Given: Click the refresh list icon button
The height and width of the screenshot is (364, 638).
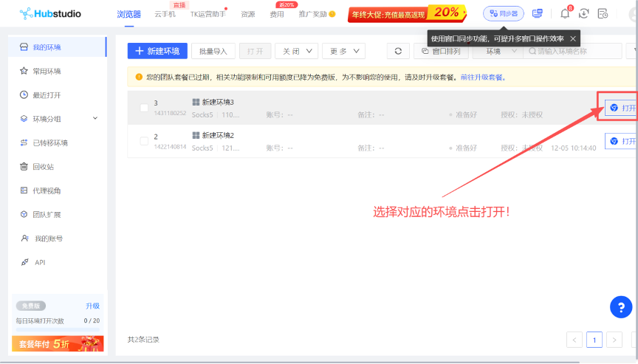Looking at the screenshot, I should (x=398, y=51).
